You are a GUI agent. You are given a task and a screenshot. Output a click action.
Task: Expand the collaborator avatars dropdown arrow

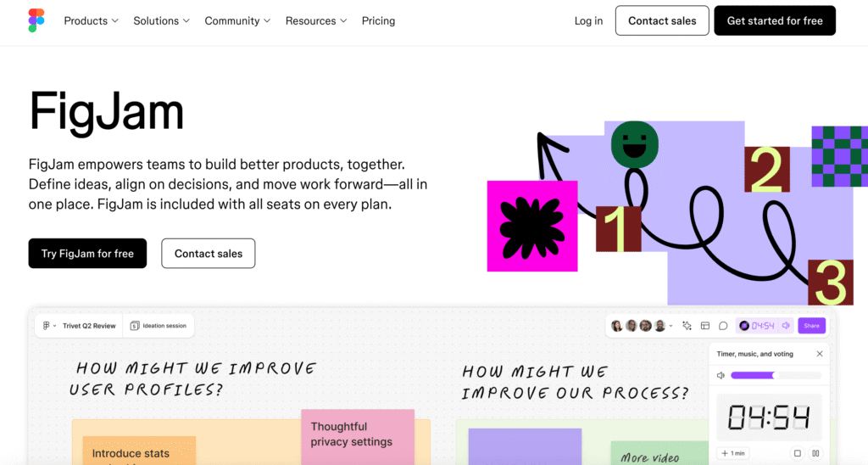671,326
